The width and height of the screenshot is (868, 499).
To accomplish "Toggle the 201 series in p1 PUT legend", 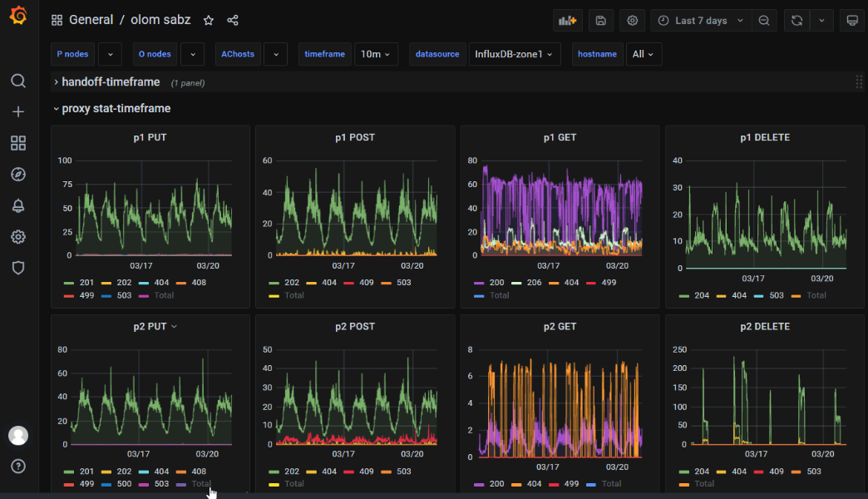I will (x=85, y=283).
